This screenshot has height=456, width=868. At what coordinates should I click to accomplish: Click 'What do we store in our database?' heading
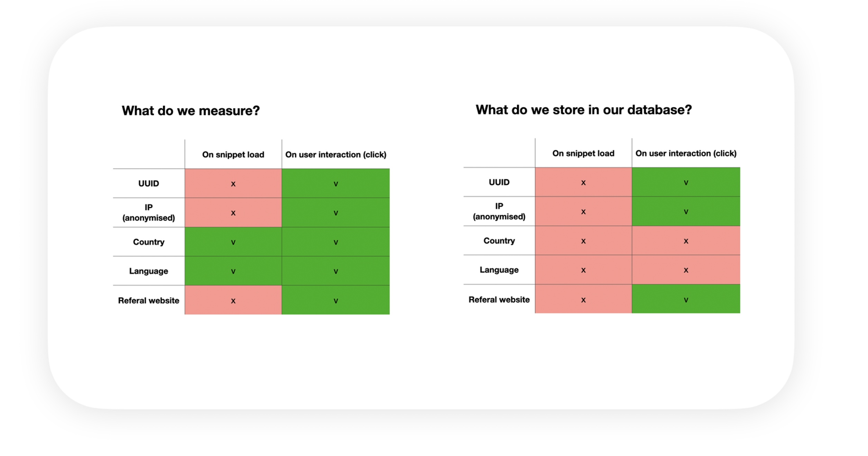(x=584, y=110)
